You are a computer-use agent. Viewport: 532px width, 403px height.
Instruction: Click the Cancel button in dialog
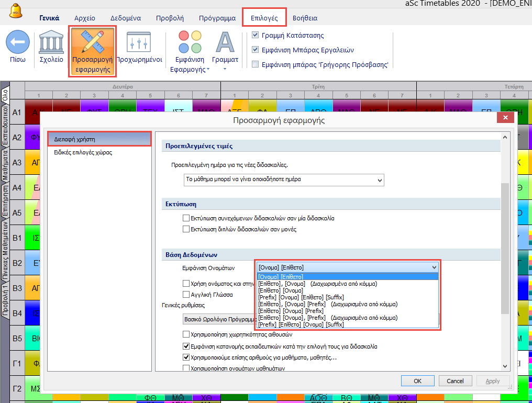[451, 380]
